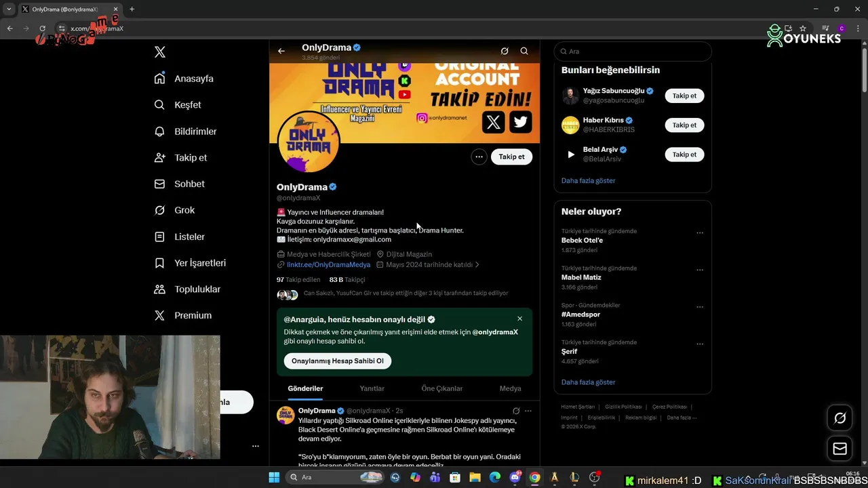
Task: Open options for Bebek Otel'e trend
Action: coord(700,233)
